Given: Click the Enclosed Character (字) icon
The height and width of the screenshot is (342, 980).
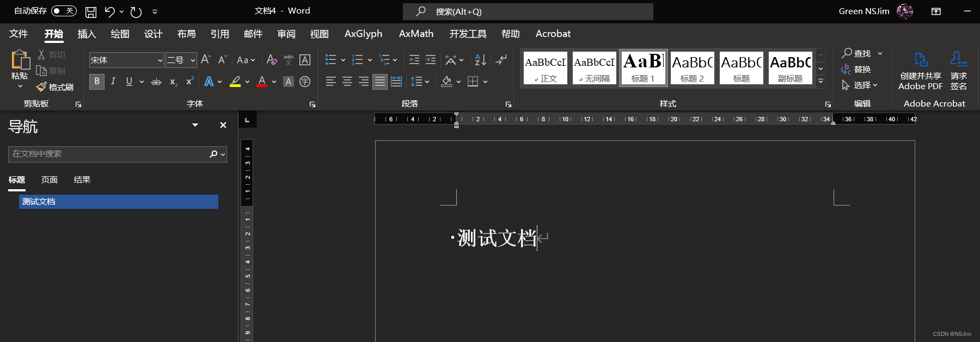Looking at the screenshot, I should (x=305, y=82).
